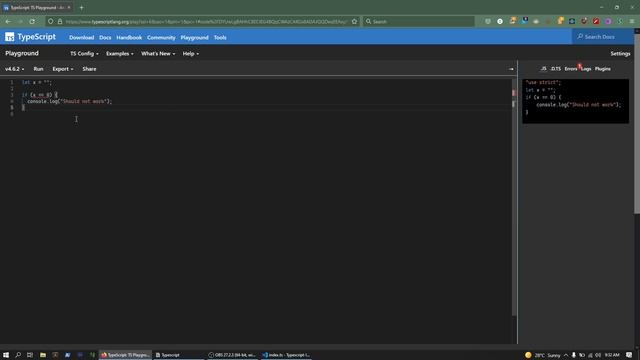Switch to VS Code index.ts window
The image size is (640, 360).
tap(286, 355)
